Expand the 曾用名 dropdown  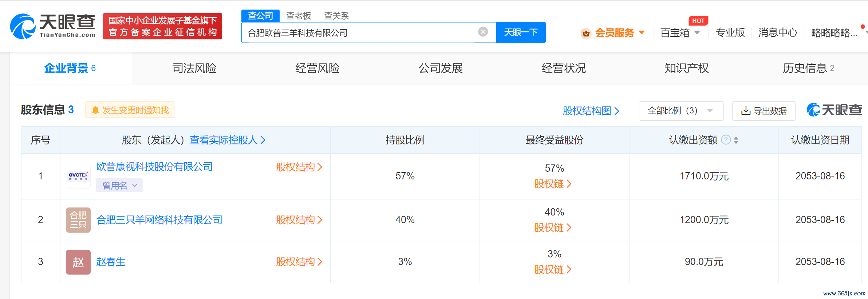pos(119,185)
